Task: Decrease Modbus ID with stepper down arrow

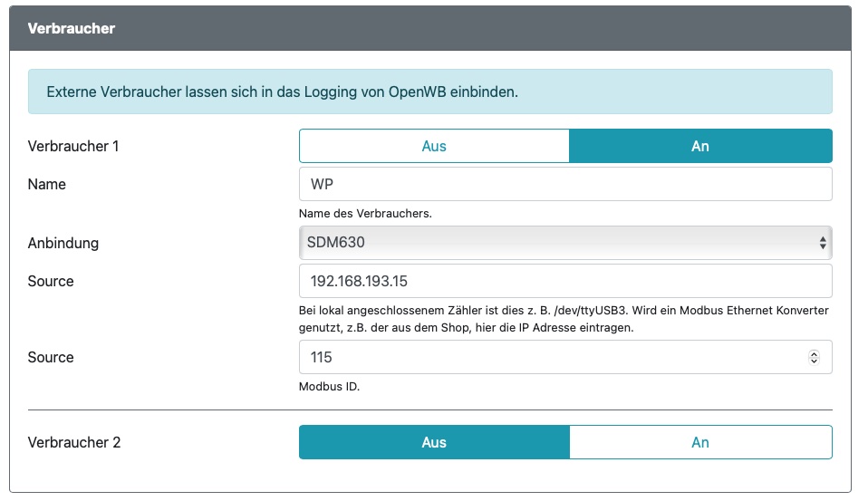Action: pos(814,361)
